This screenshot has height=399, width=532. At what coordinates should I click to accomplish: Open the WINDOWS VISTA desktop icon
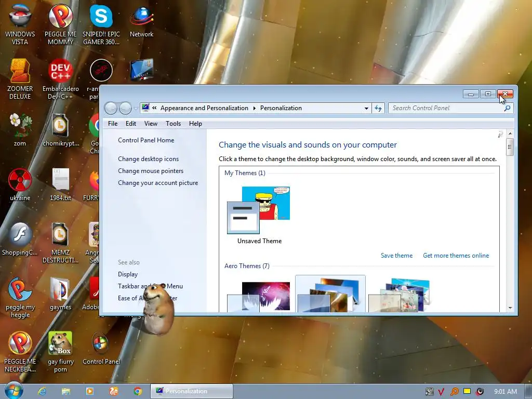pyautogui.click(x=20, y=24)
